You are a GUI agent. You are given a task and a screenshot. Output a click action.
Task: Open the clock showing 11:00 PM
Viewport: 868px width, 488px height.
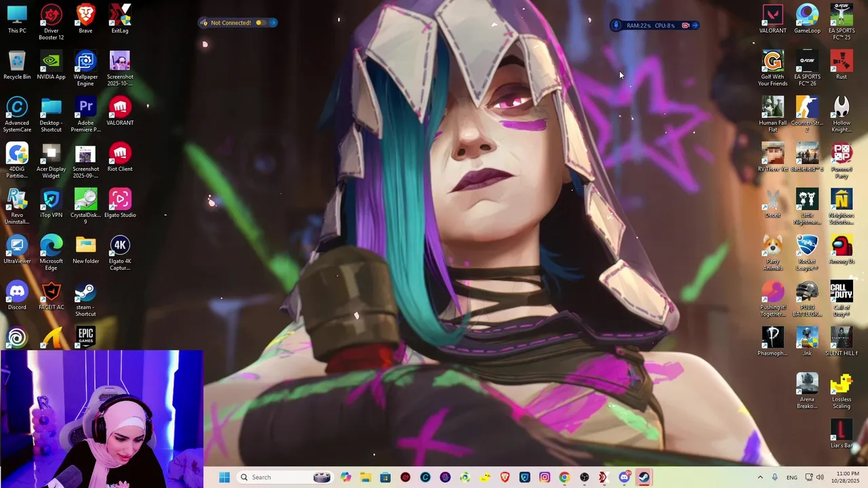click(848, 477)
